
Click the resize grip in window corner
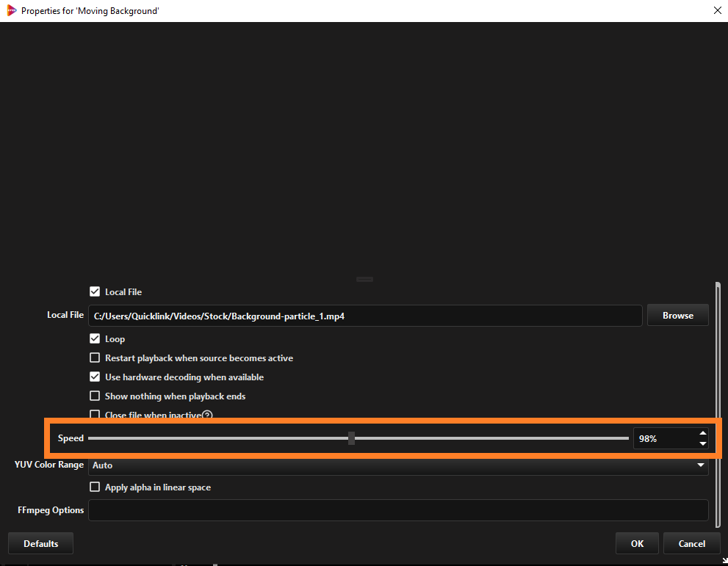724,562
